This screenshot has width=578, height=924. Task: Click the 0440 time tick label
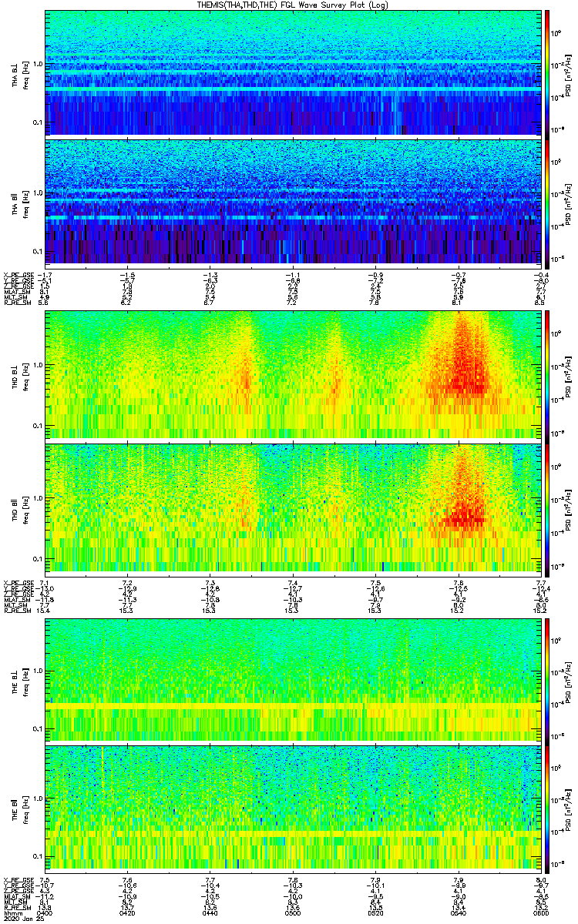click(x=210, y=913)
